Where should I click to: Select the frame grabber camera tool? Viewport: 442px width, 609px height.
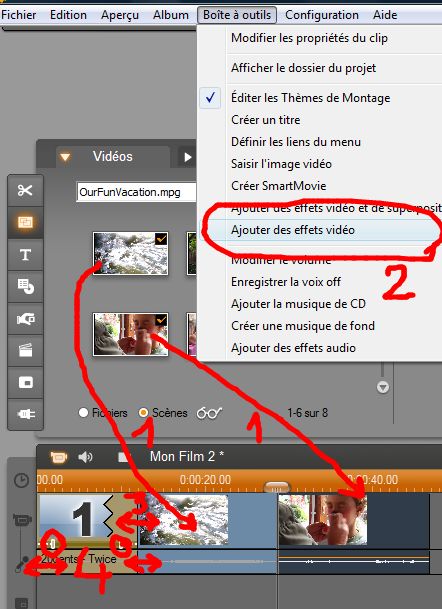pos(25,319)
